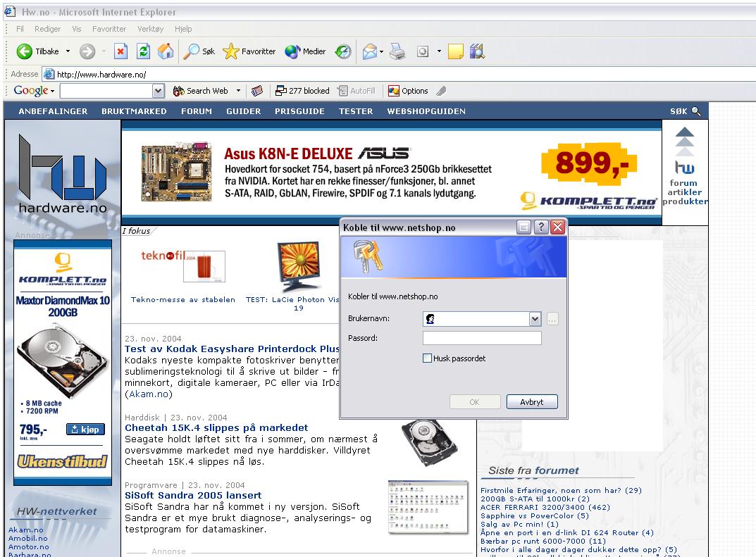Click the AutoFill toolbar button

[x=357, y=91]
